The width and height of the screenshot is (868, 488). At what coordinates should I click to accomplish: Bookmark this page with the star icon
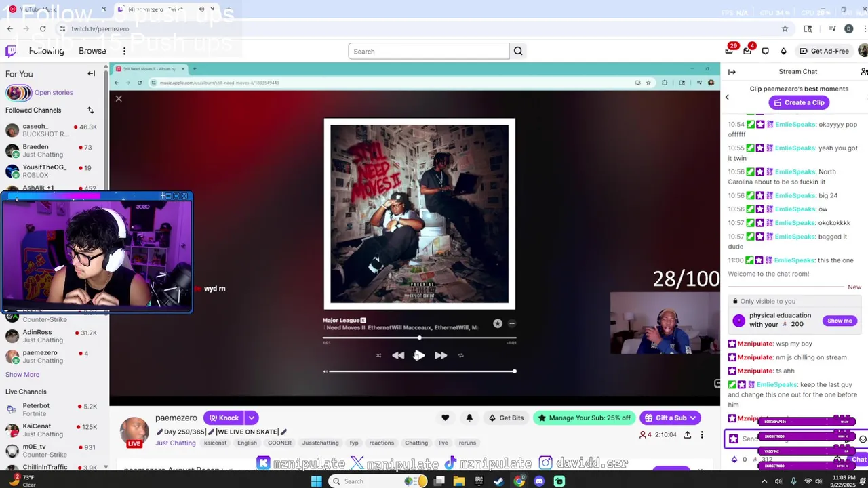pos(785,28)
